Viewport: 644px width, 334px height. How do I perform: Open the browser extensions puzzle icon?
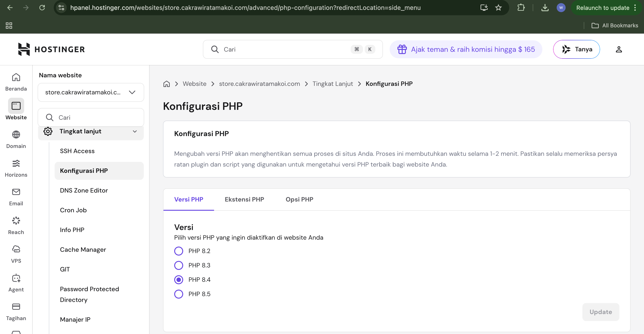pos(521,8)
